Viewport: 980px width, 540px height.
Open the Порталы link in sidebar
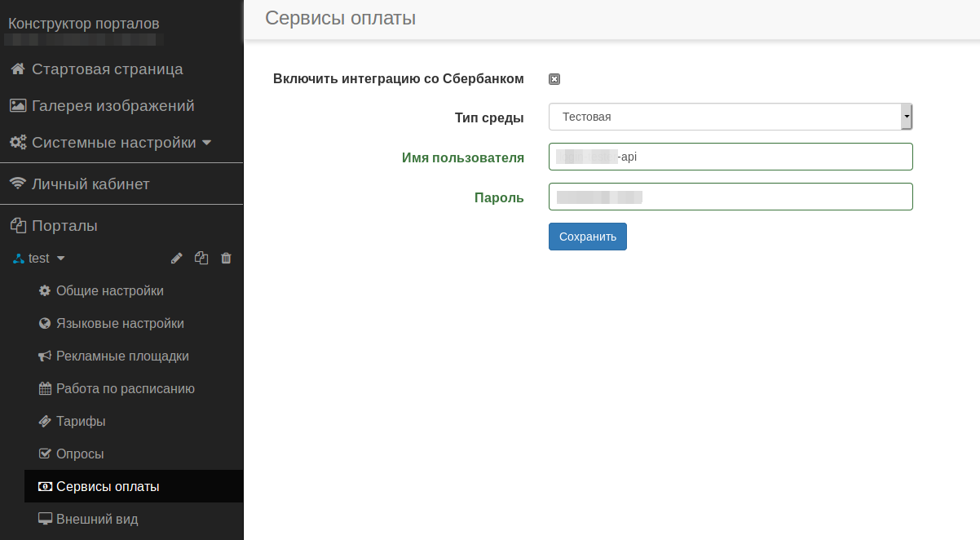point(64,226)
